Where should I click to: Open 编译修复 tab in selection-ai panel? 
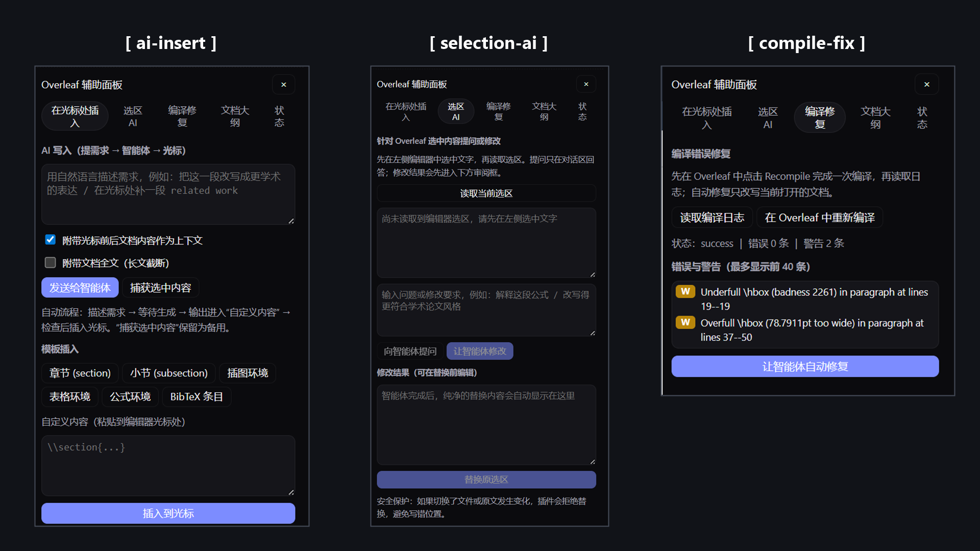pyautogui.click(x=499, y=112)
